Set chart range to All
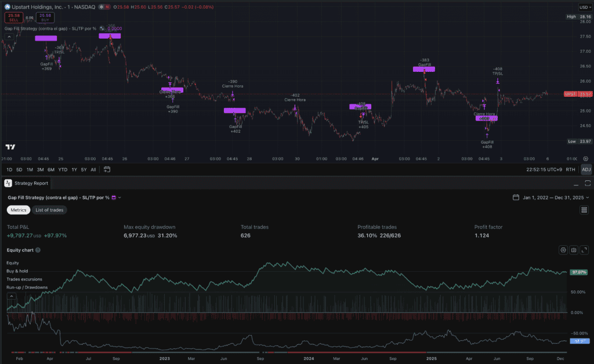 (93, 169)
